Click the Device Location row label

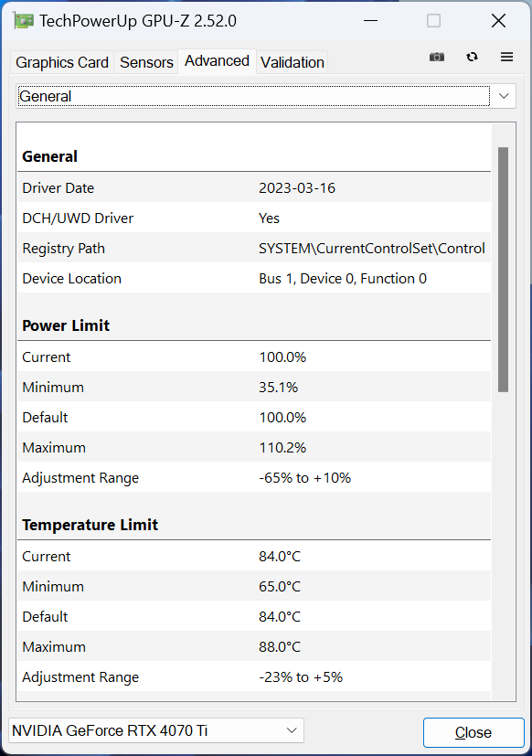coord(72,279)
